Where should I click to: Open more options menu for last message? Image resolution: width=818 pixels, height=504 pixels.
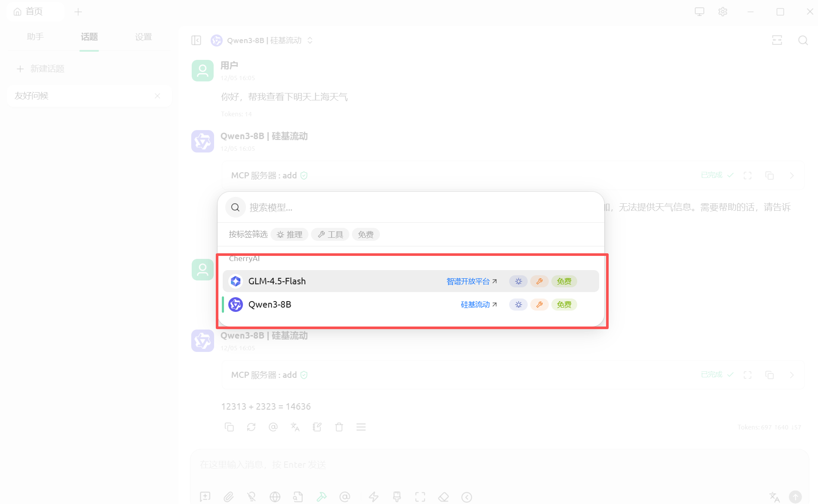(361, 427)
